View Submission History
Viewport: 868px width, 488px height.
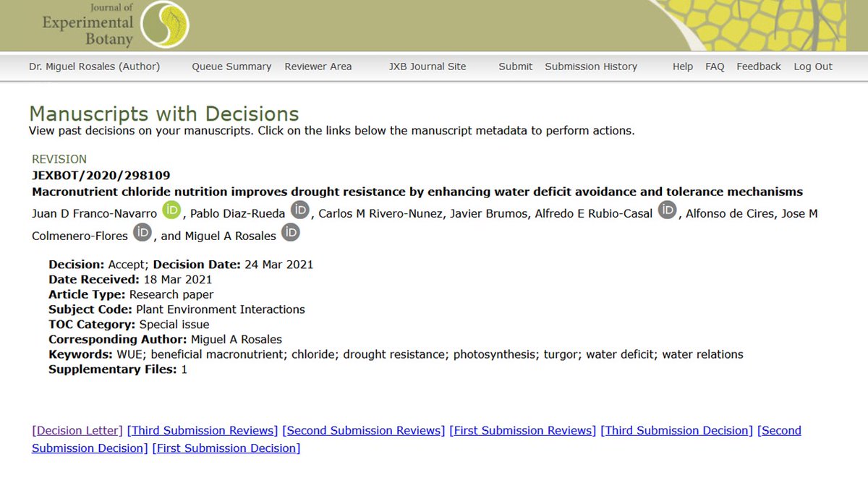591,67
